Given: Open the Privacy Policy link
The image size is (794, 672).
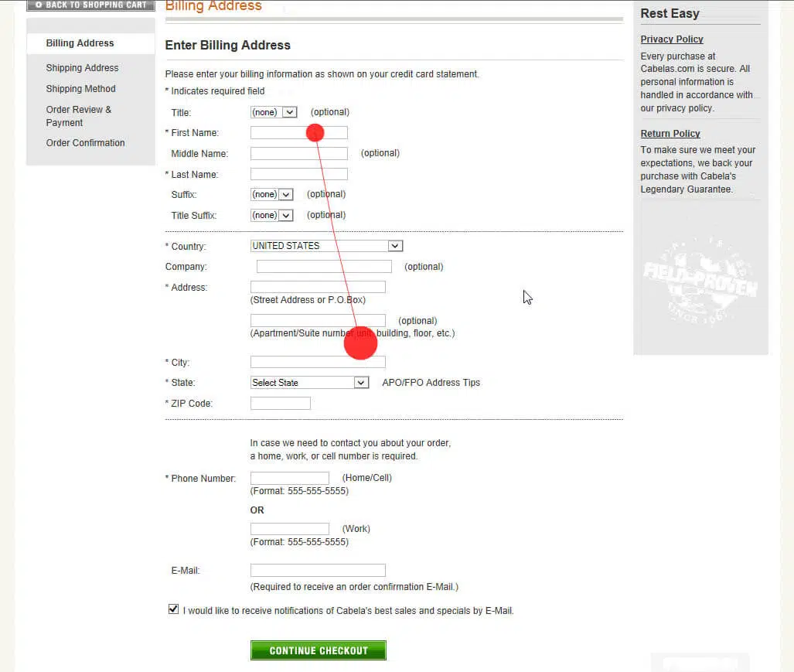Looking at the screenshot, I should pyautogui.click(x=671, y=39).
